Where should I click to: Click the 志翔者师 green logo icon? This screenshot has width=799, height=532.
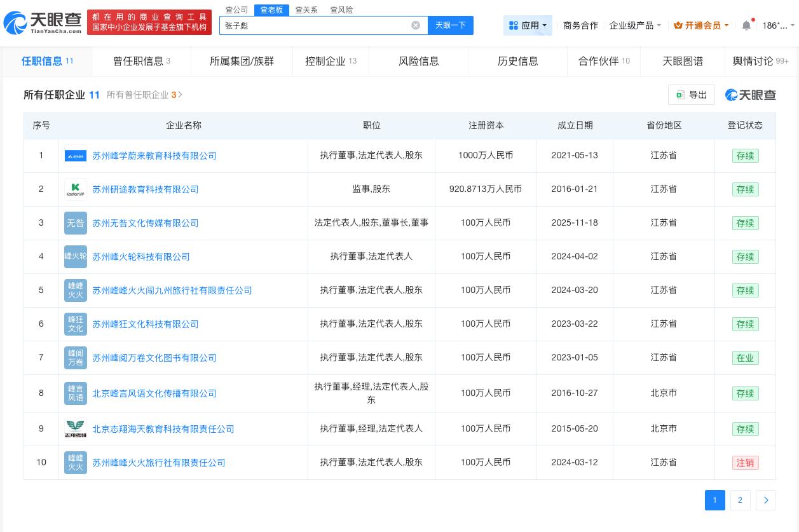(76, 429)
